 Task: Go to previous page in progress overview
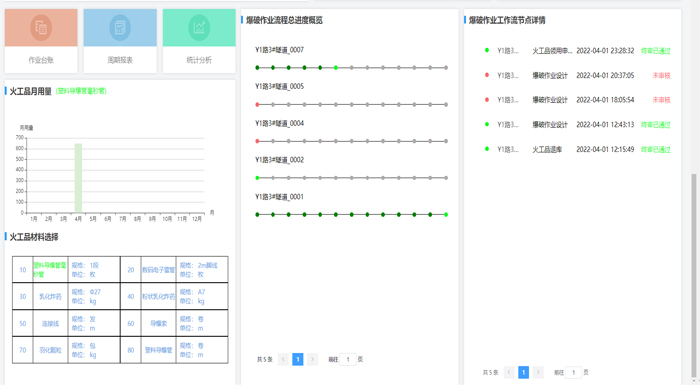tap(283, 360)
